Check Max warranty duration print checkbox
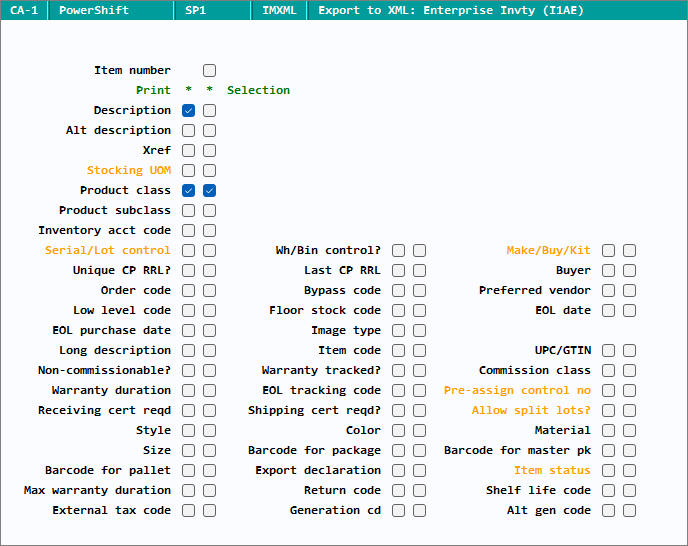Screen dimensions: 688x546 (x=188, y=490)
